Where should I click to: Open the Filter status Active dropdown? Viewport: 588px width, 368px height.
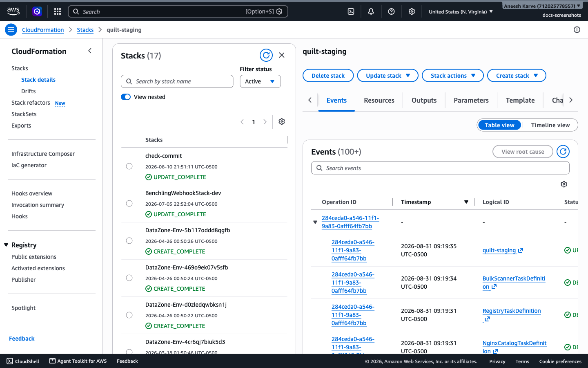click(x=260, y=81)
